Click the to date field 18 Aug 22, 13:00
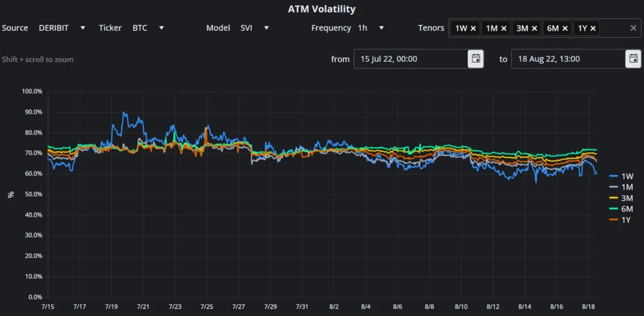 pos(568,59)
